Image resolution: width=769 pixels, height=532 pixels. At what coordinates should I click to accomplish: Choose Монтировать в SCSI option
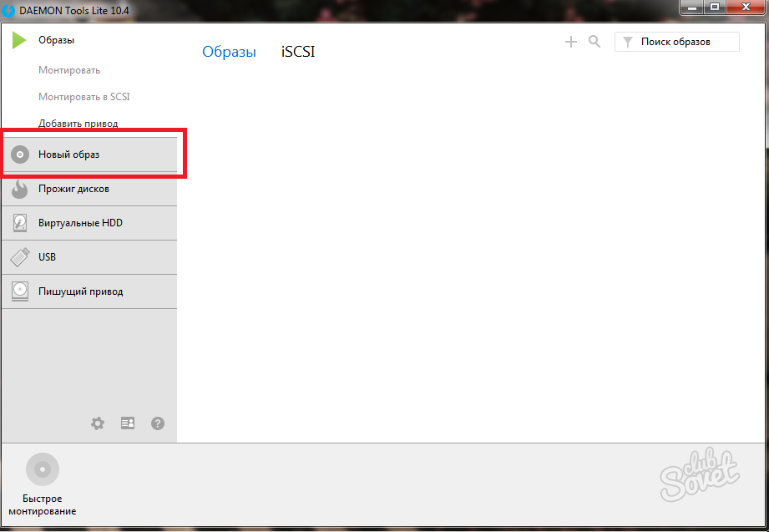(x=83, y=97)
